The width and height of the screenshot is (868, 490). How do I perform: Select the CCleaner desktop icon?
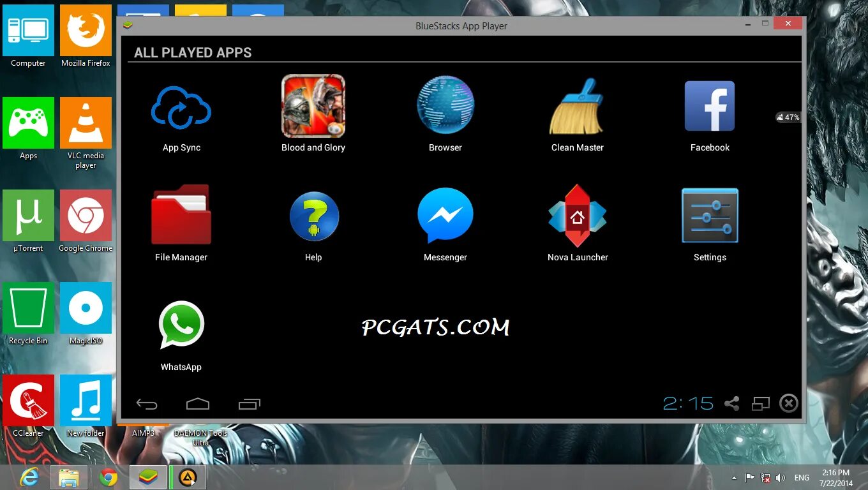point(28,406)
